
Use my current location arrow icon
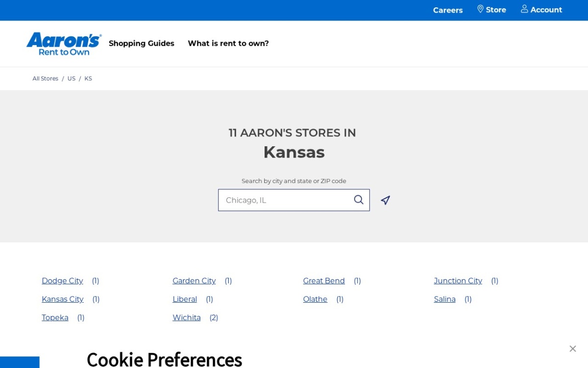pyautogui.click(x=386, y=200)
